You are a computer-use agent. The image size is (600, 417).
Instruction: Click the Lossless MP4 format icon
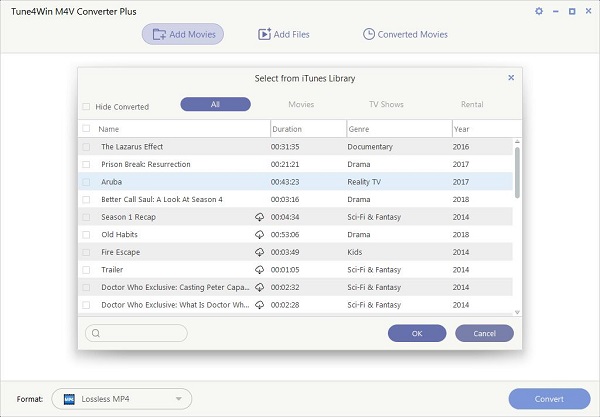(69, 399)
